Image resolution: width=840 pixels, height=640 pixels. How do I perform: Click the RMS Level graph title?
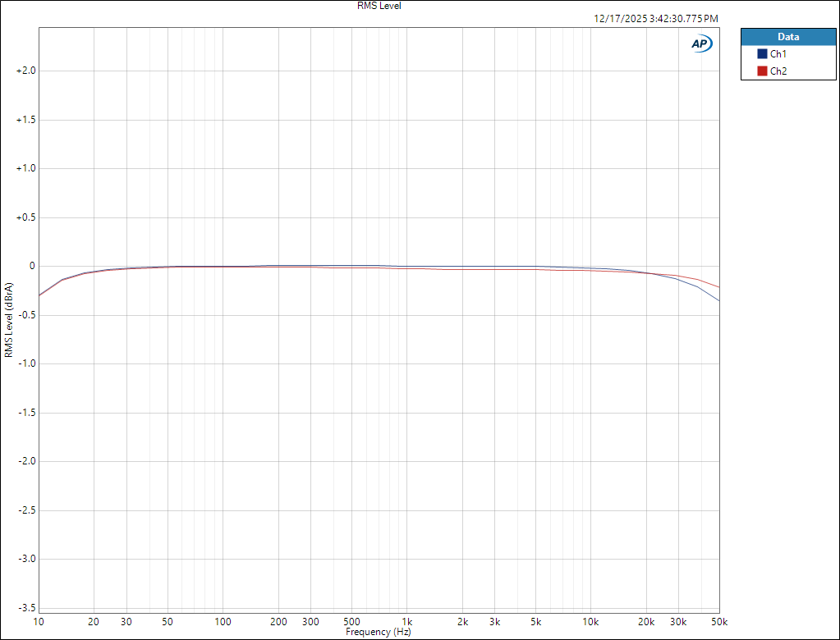pyautogui.click(x=379, y=6)
